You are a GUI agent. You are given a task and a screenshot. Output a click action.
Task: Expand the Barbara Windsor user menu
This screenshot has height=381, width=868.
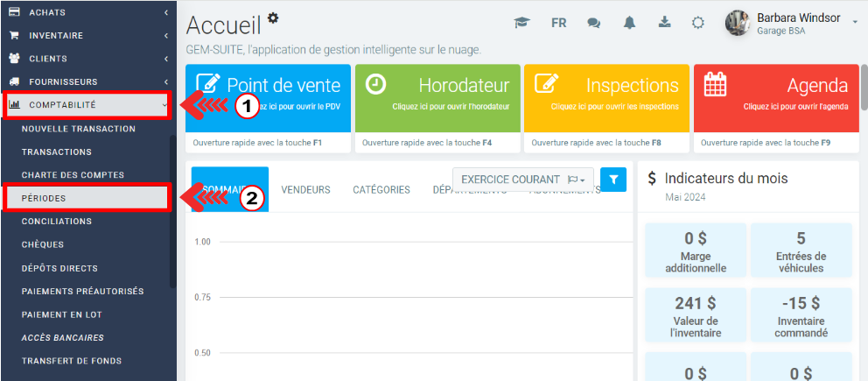click(x=854, y=23)
